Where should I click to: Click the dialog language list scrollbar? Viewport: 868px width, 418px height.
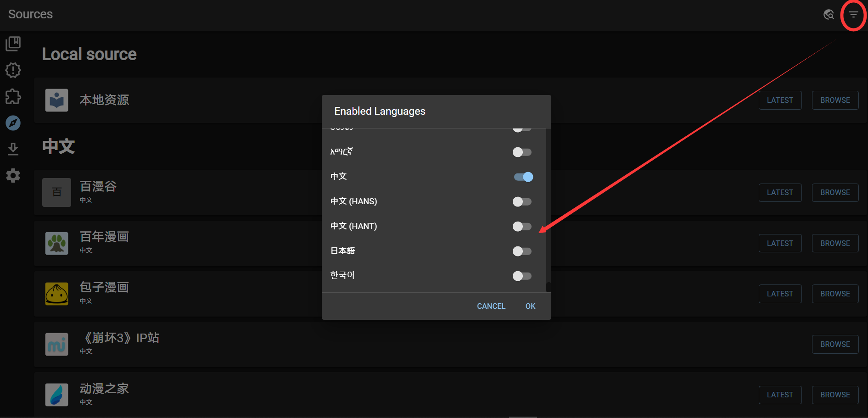[x=549, y=287]
